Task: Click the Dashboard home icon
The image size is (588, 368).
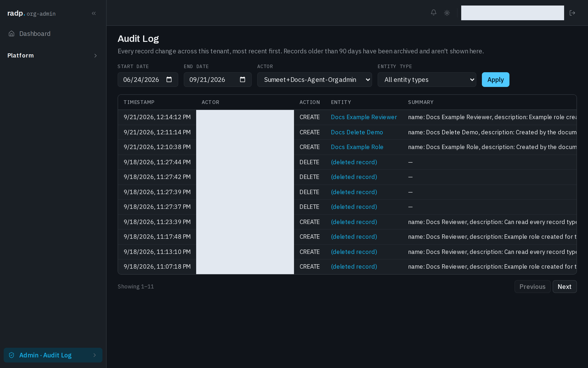Action: [x=11, y=34]
